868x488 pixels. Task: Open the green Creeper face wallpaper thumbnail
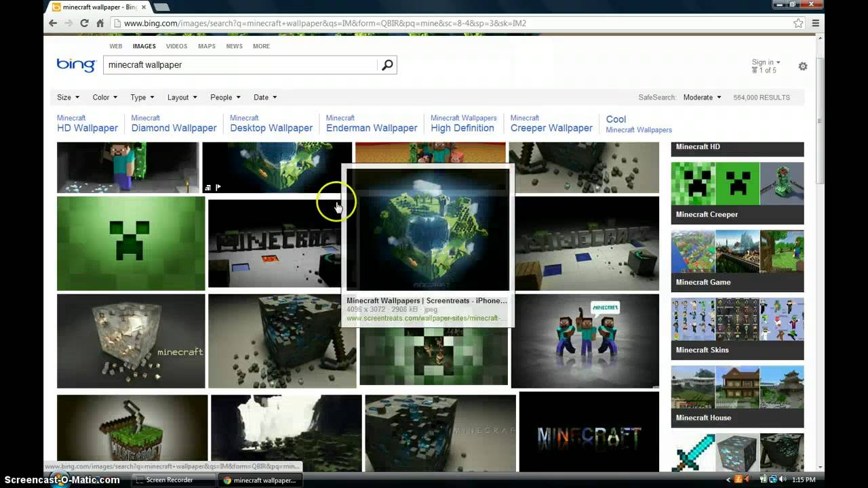[x=131, y=243]
